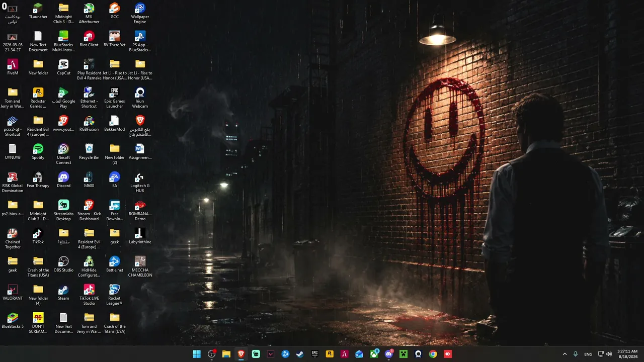Select the Stream - Kick Dashboard shortcut

[x=89, y=211]
